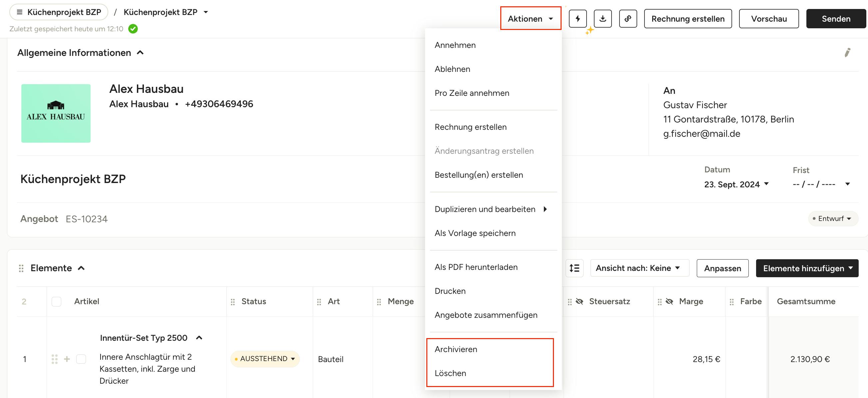The height and width of the screenshot is (398, 868).
Task: Click the plus icon in the Innentür-Set row
Action: tap(67, 359)
